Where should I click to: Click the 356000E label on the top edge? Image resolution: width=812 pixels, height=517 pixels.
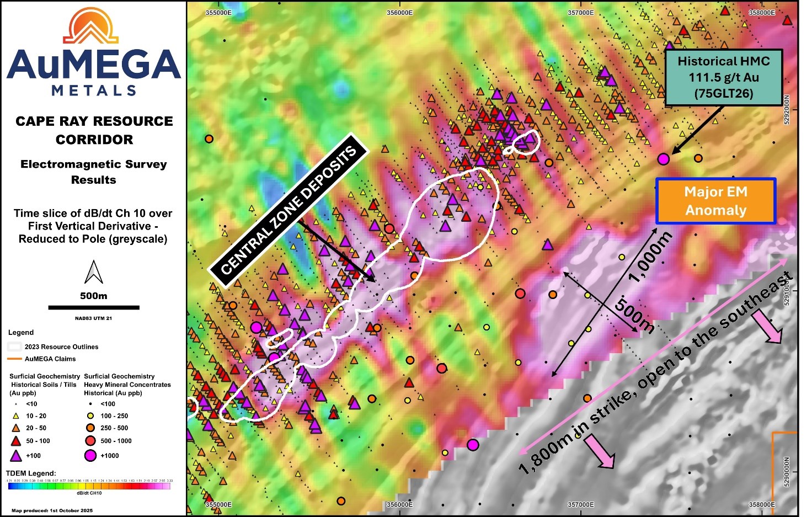(399, 13)
